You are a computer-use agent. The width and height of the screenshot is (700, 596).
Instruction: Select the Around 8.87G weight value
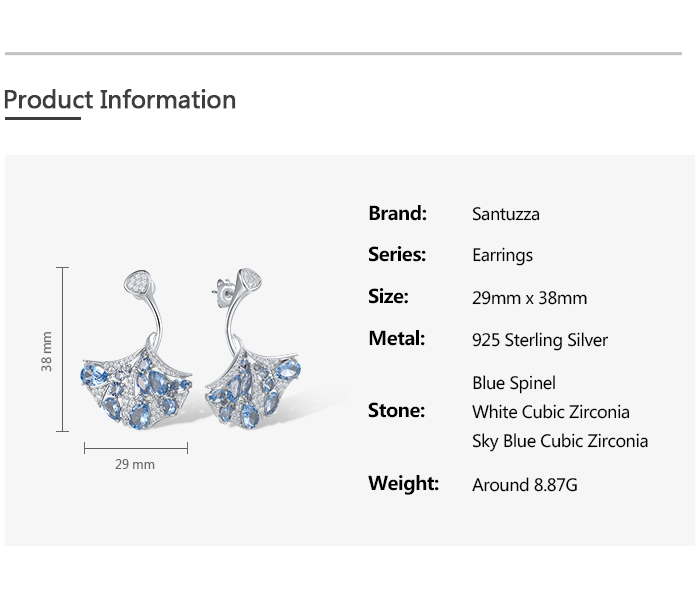pyautogui.click(x=524, y=485)
